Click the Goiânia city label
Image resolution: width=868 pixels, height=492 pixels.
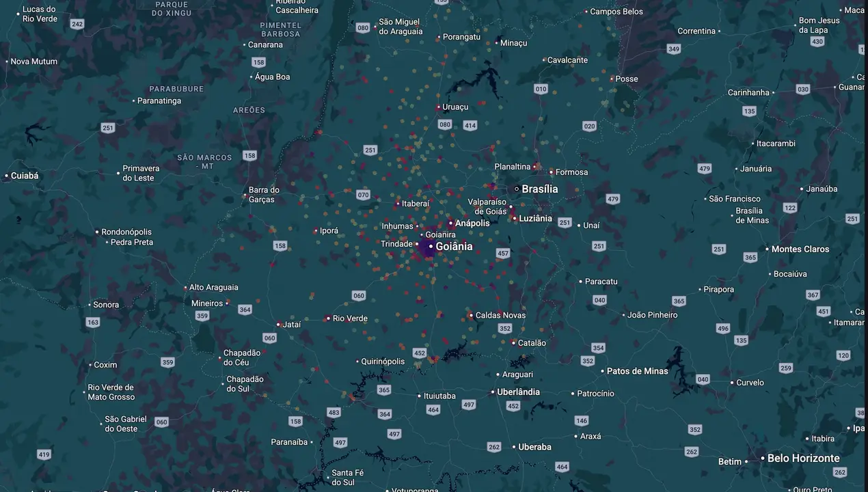click(x=454, y=247)
